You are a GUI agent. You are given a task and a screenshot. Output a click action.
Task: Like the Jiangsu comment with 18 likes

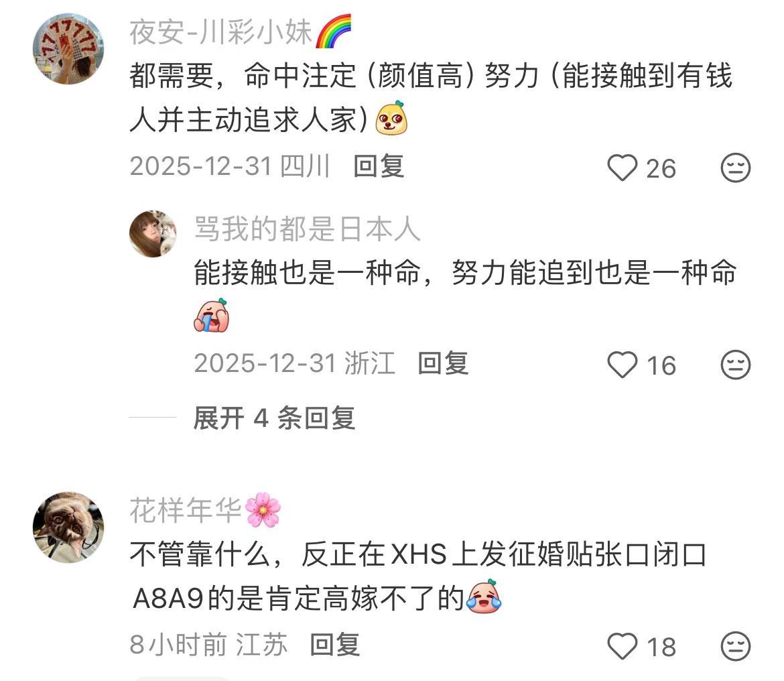[622, 646]
